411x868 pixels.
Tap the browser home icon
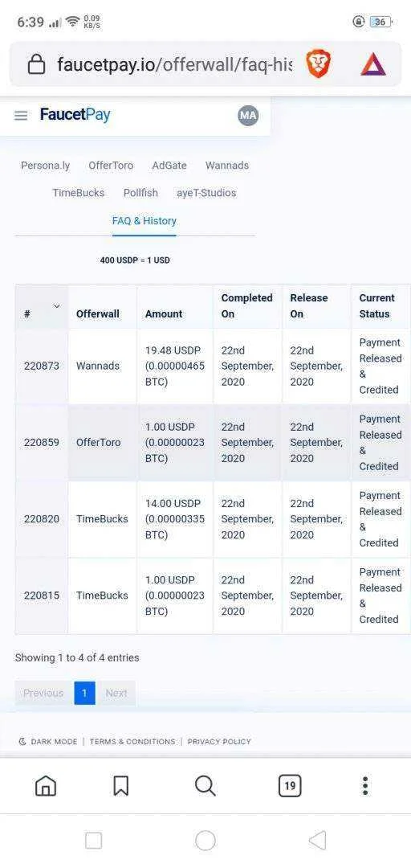click(46, 785)
